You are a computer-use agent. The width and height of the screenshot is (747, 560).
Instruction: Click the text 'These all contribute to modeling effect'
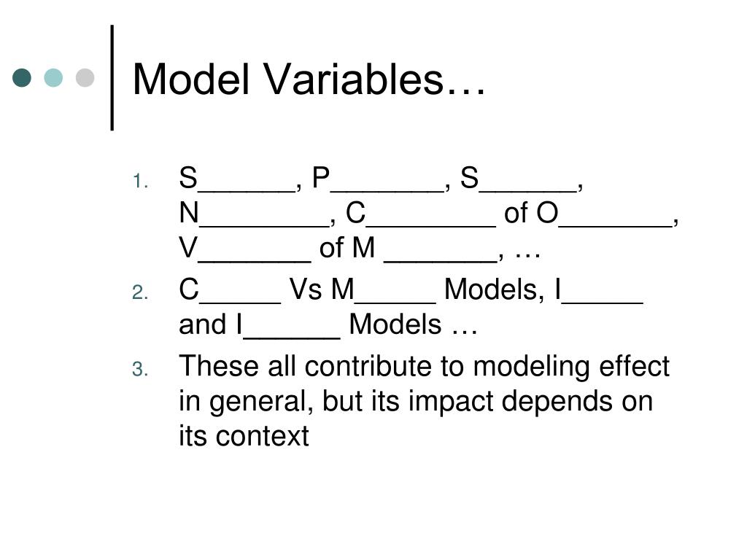[424, 367]
